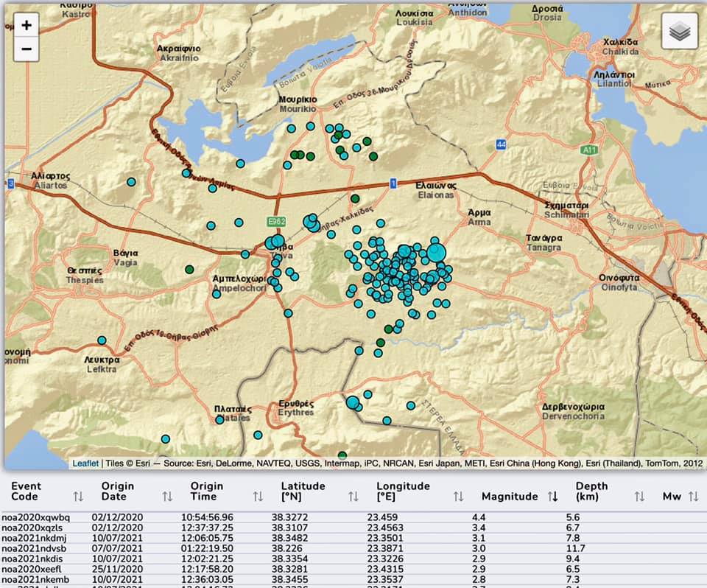Sort table by Origin Date
The image size is (707, 588).
pyautogui.click(x=167, y=496)
